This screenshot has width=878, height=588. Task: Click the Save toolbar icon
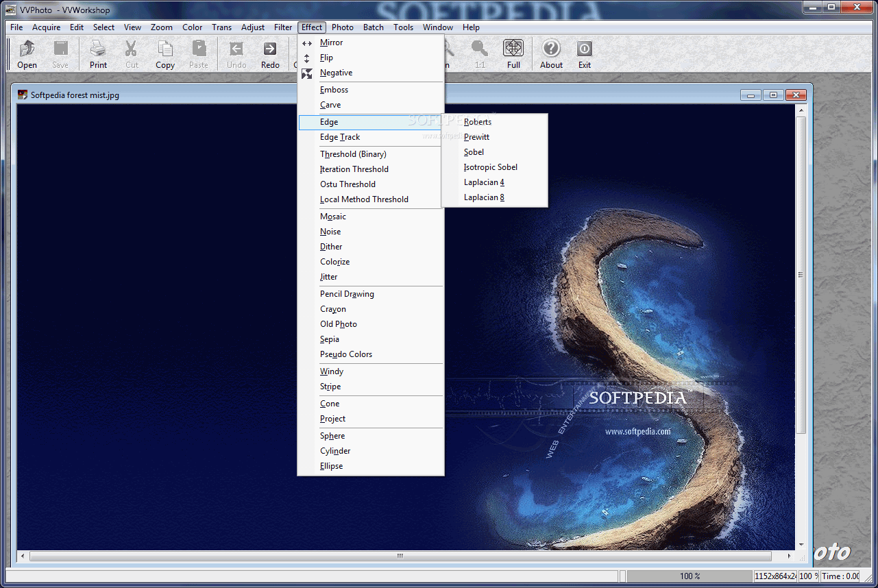[x=60, y=54]
